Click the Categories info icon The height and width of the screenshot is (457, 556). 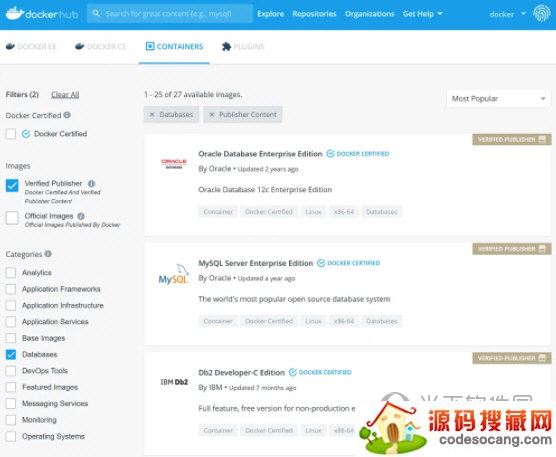click(48, 254)
